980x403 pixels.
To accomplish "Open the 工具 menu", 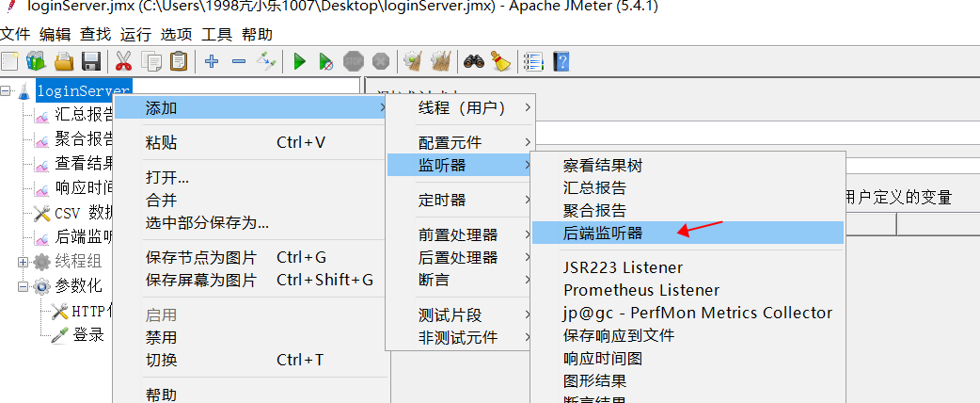I will (217, 35).
